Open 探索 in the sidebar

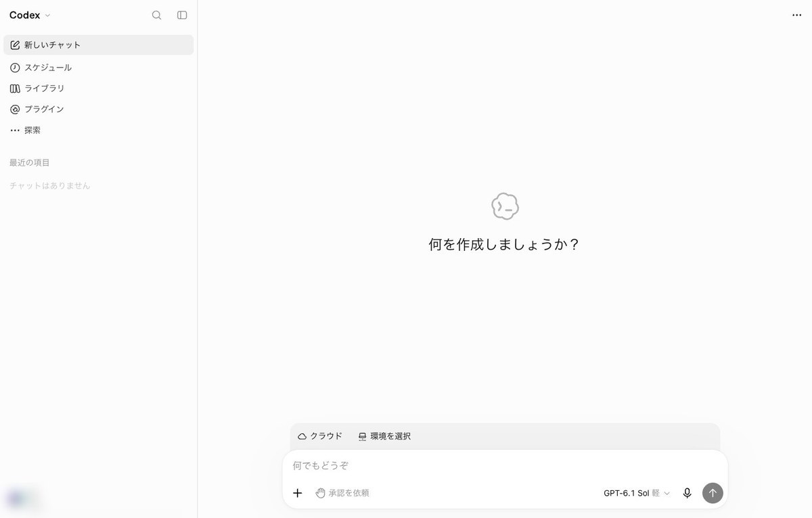click(x=99, y=130)
